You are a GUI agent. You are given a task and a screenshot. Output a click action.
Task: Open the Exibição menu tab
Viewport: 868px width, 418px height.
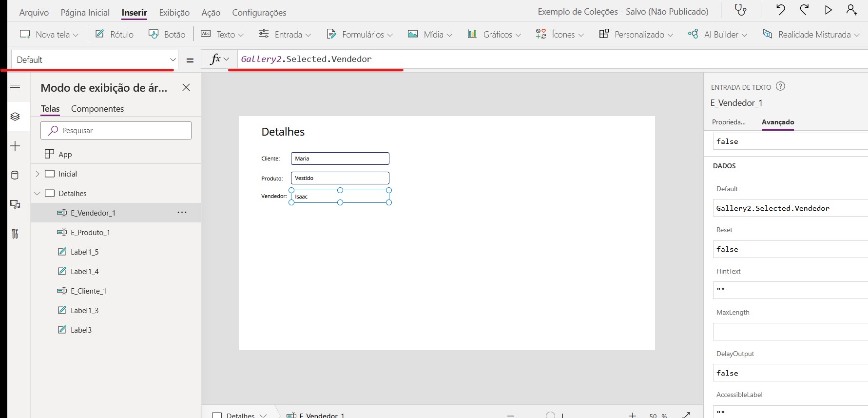click(x=174, y=13)
